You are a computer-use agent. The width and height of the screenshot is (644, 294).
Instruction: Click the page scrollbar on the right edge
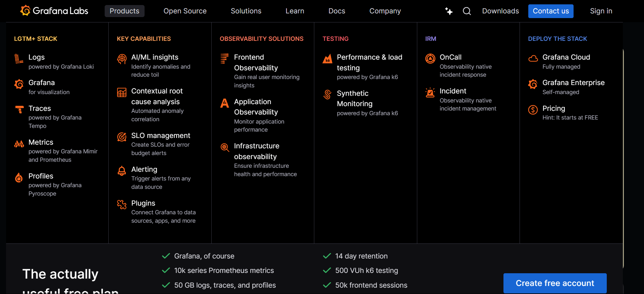(x=623, y=159)
